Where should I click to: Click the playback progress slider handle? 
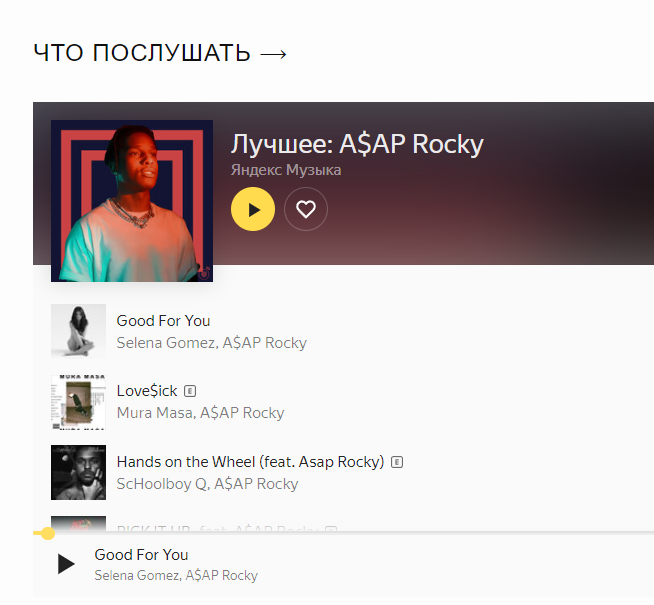[48, 533]
